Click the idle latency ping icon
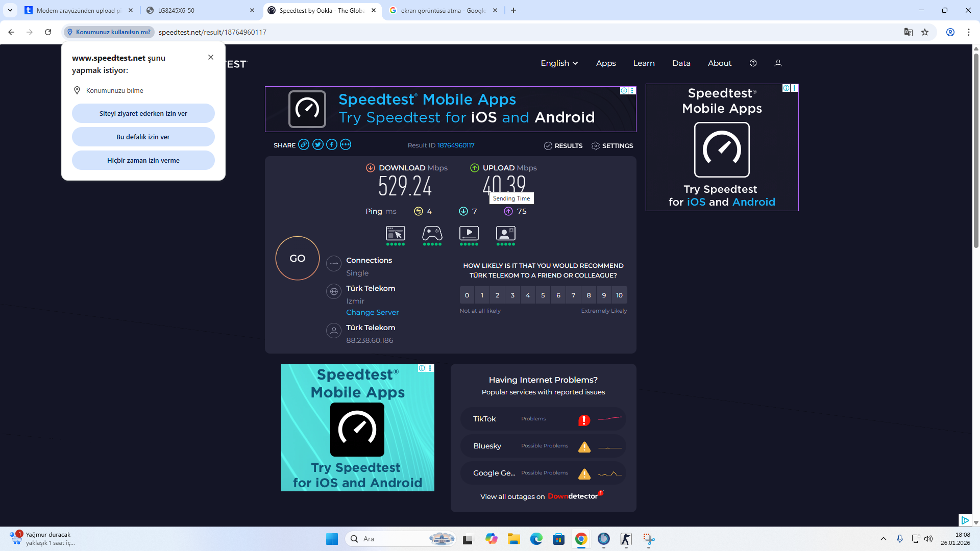980x551 pixels. pyautogui.click(x=419, y=211)
